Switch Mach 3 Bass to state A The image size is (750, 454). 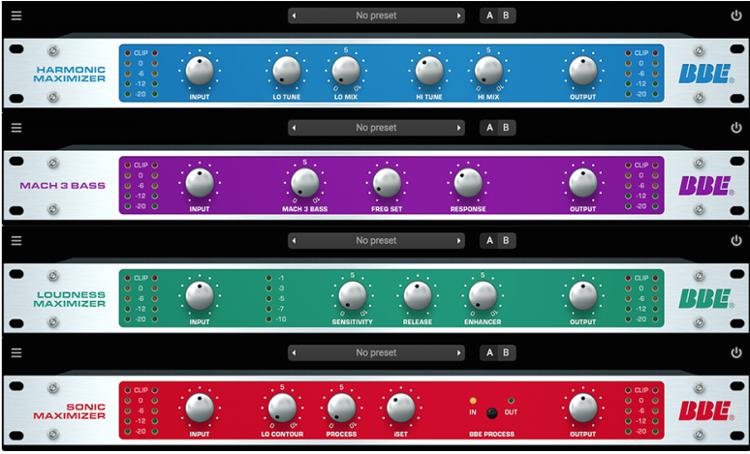[x=489, y=128]
